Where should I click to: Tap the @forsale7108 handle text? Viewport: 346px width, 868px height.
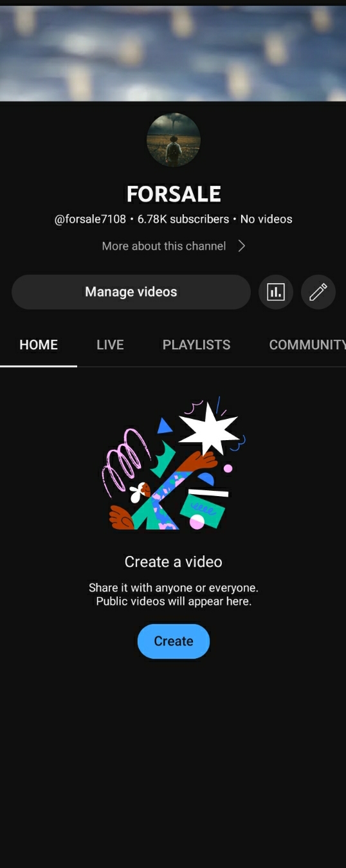(x=90, y=219)
